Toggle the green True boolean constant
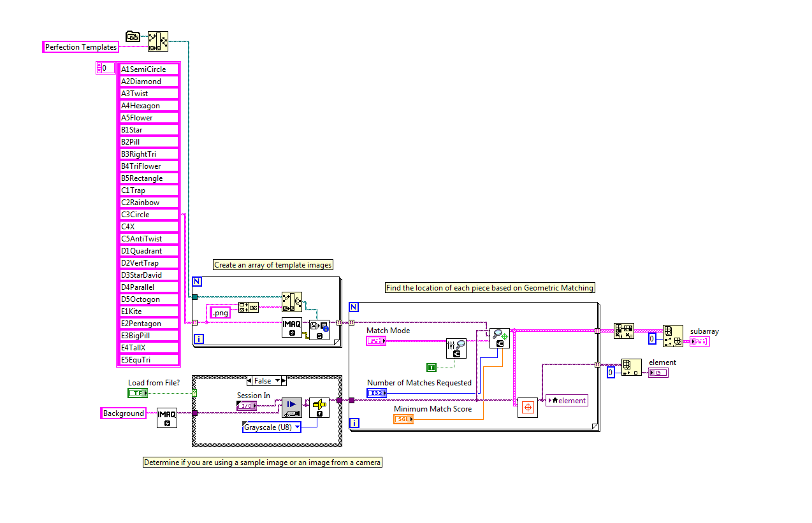Image resolution: width=812 pixels, height=523 pixels. [431, 367]
